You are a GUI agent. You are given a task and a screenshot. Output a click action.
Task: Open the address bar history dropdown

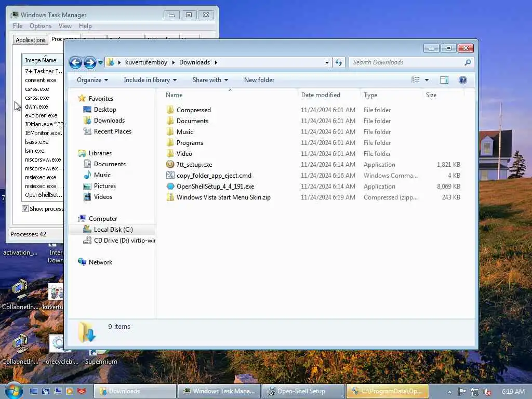tap(327, 62)
